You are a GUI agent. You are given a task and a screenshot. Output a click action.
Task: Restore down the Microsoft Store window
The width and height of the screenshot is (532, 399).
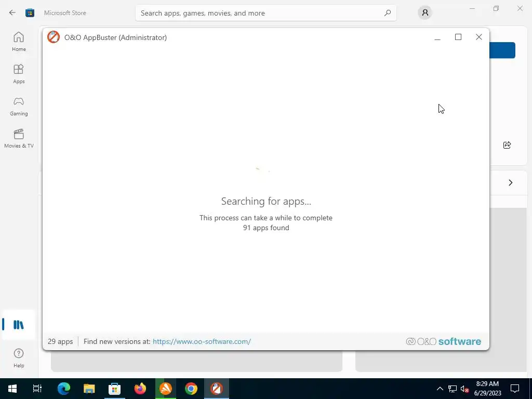pyautogui.click(x=496, y=8)
